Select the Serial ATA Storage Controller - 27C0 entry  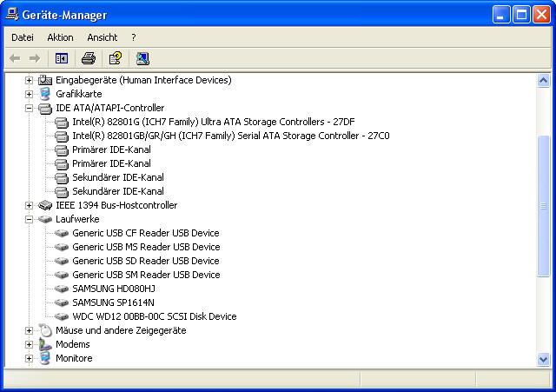coord(231,136)
